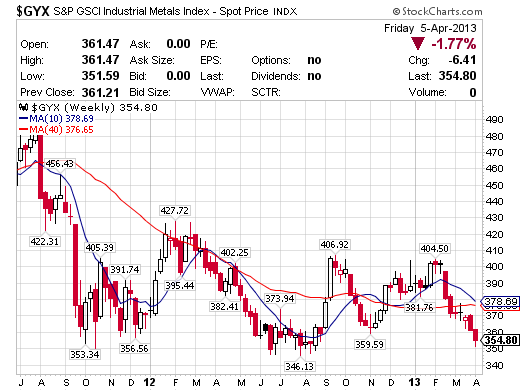Screen dimensions: 520x391
Task: Click the date Friday 5-Apr-2013
Action: point(430,28)
